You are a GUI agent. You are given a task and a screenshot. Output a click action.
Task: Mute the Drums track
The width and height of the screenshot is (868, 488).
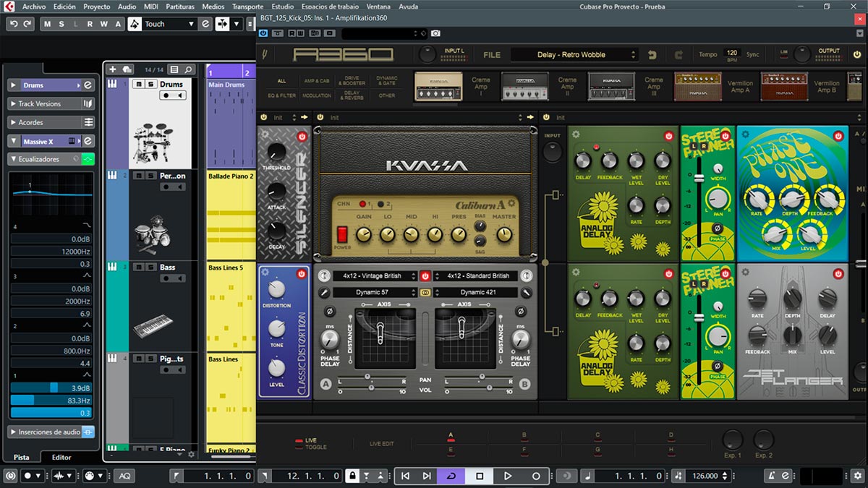tap(140, 85)
